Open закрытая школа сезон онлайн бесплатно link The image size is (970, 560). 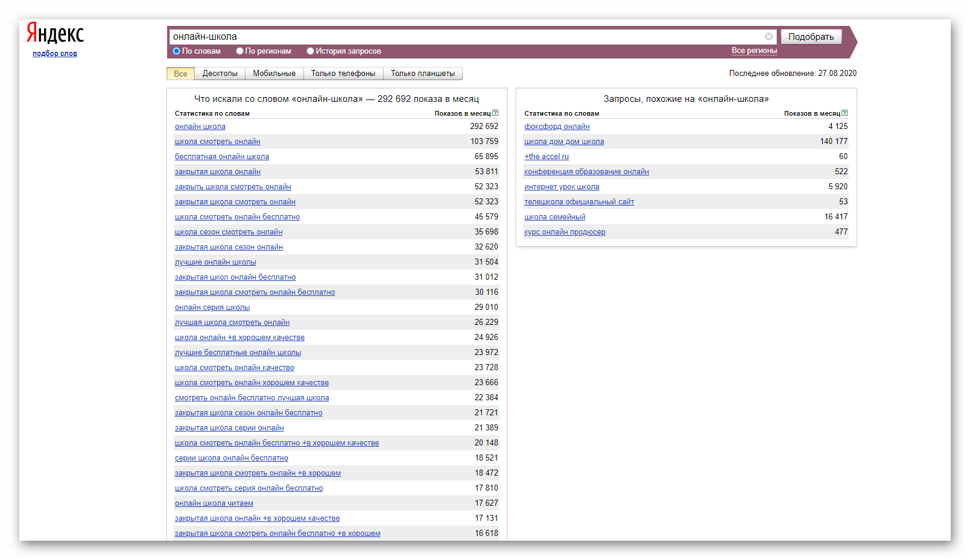249,413
